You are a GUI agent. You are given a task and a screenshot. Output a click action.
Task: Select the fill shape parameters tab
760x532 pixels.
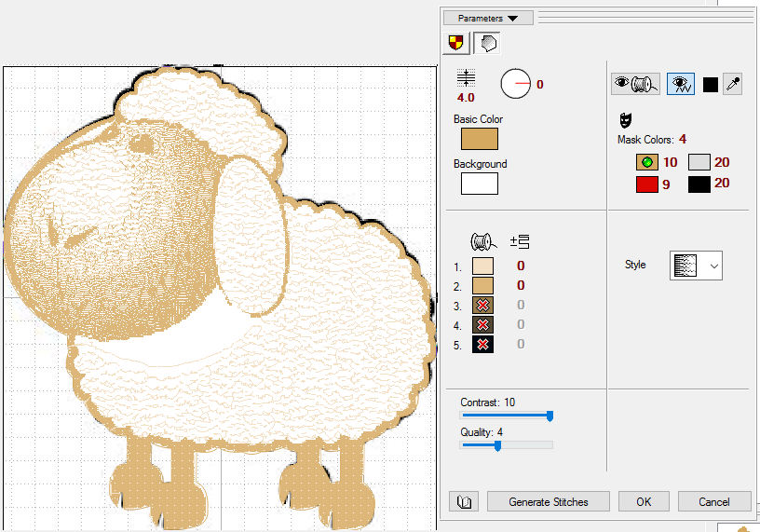pyautogui.click(x=486, y=43)
